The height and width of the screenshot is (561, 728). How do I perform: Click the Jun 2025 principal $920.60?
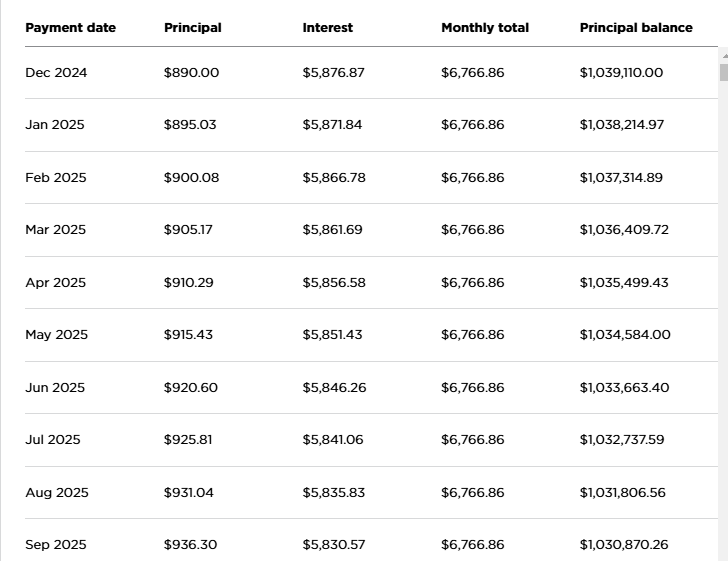point(191,387)
